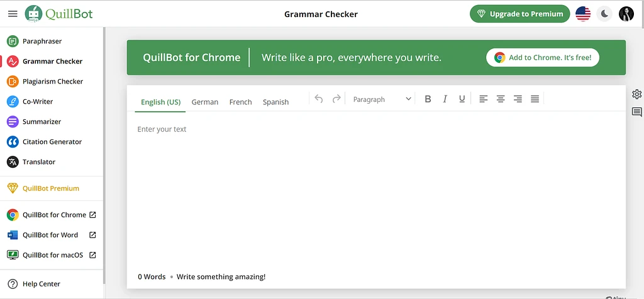Toggle italic formatting

(445, 99)
